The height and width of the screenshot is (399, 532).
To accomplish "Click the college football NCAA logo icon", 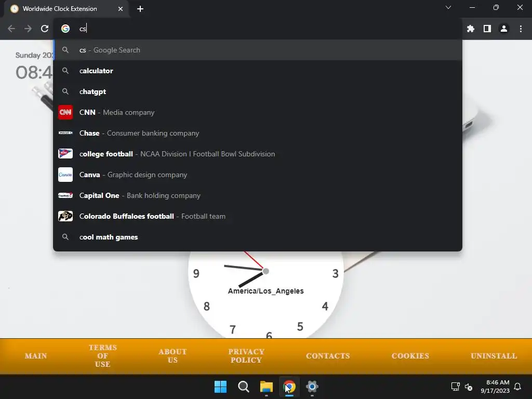I will pos(65,154).
